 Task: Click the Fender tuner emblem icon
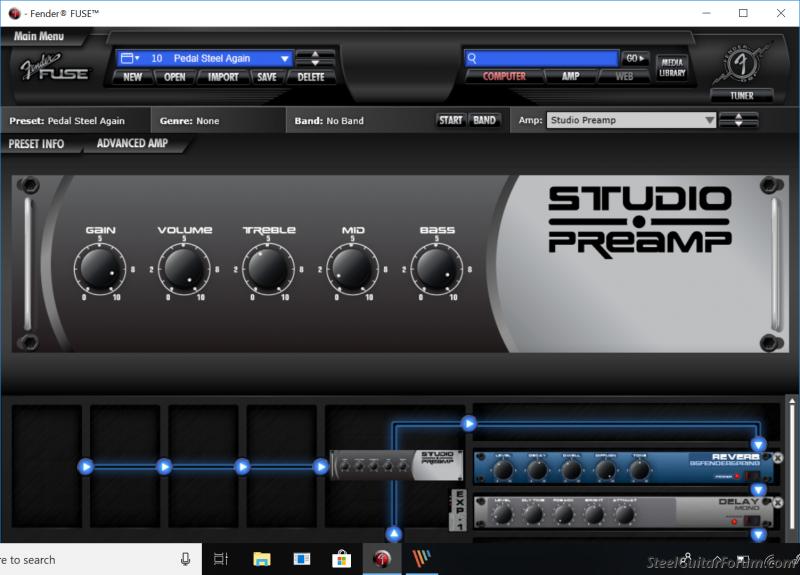point(741,64)
